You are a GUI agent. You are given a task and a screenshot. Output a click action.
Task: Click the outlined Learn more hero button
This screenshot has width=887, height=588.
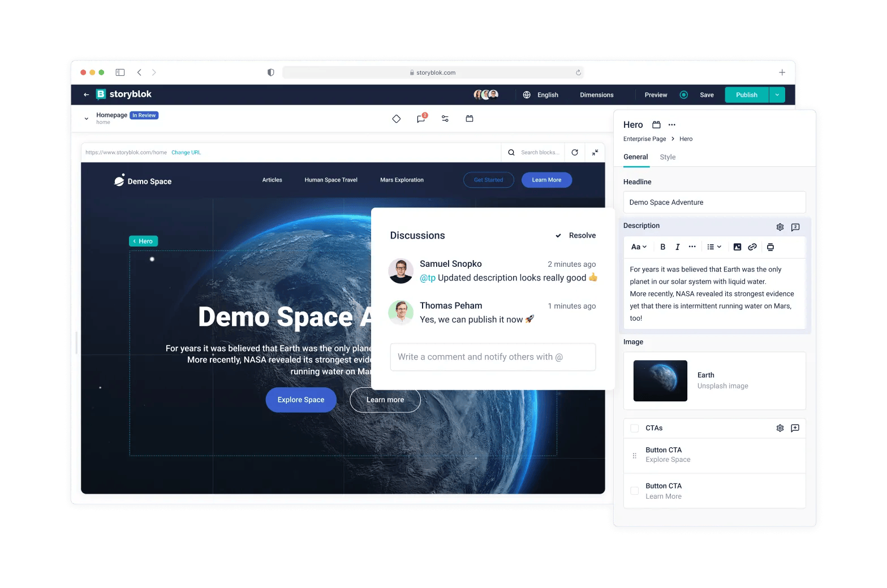click(385, 400)
